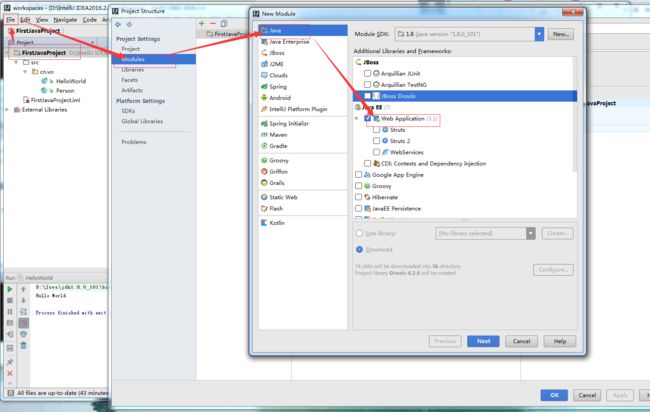Click New... SDK button

[x=561, y=34]
